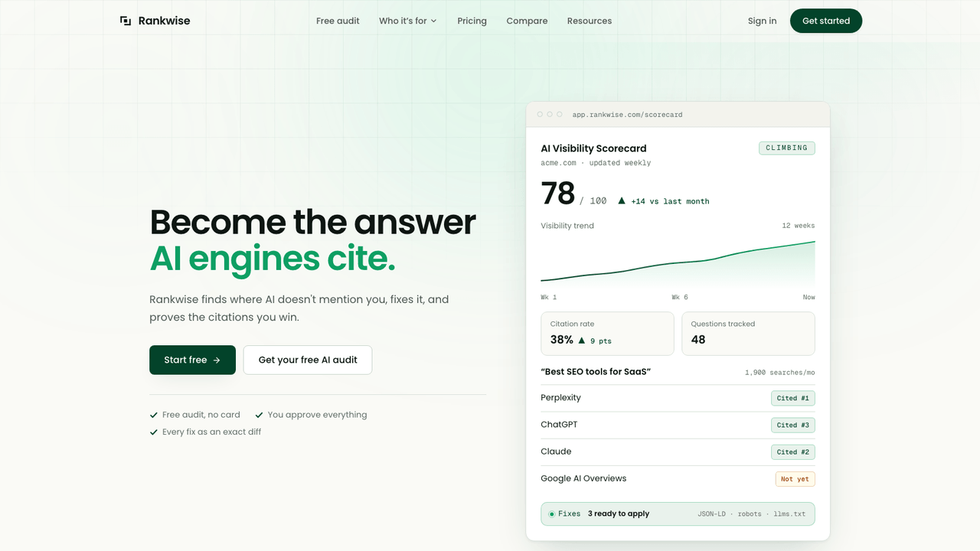Click the Google AI Overviews row label
This screenshot has width=980, height=551.
(x=583, y=478)
